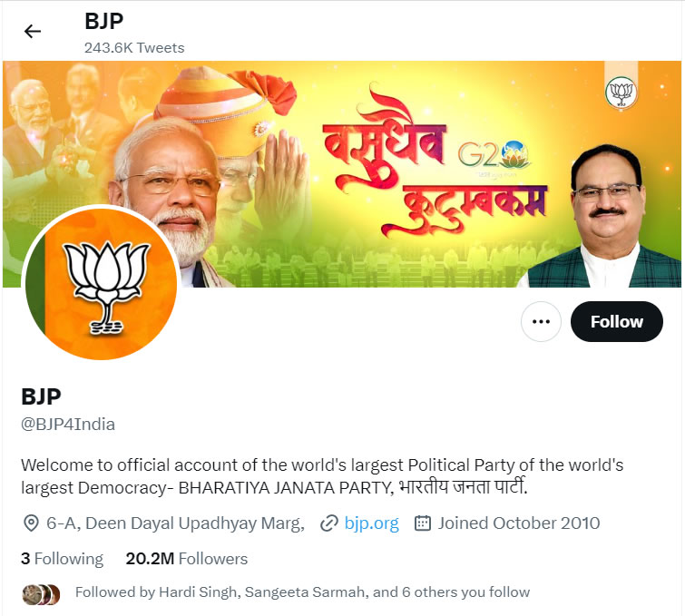Screen dimensions: 685x616
Task: Open followers you know avatars stack
Action: (41, 594)
